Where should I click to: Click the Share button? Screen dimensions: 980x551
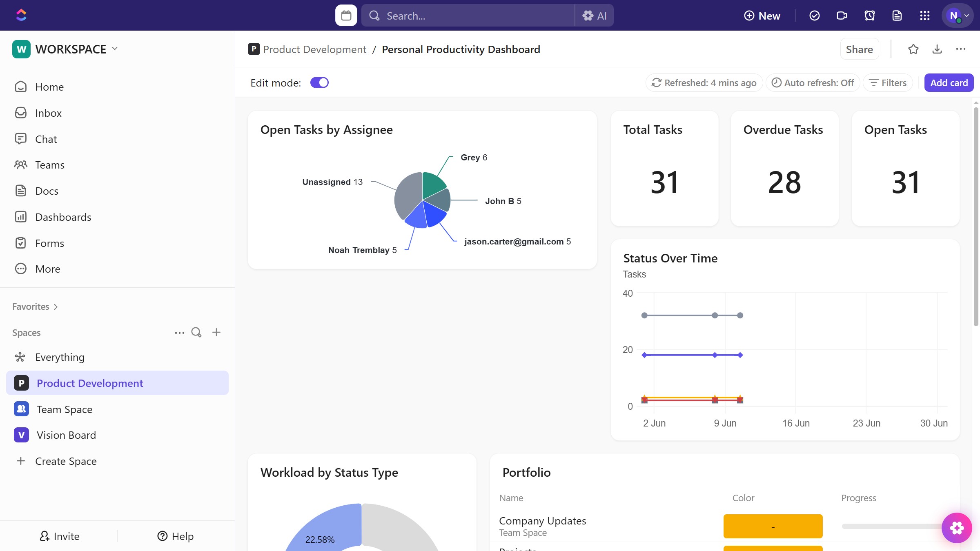[859, 49]
